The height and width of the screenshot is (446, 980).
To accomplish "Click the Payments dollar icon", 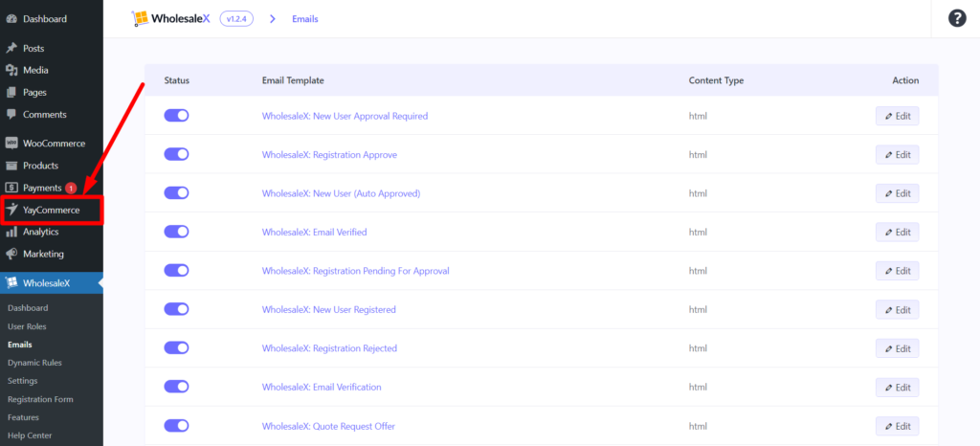I will tap(11, 188).
